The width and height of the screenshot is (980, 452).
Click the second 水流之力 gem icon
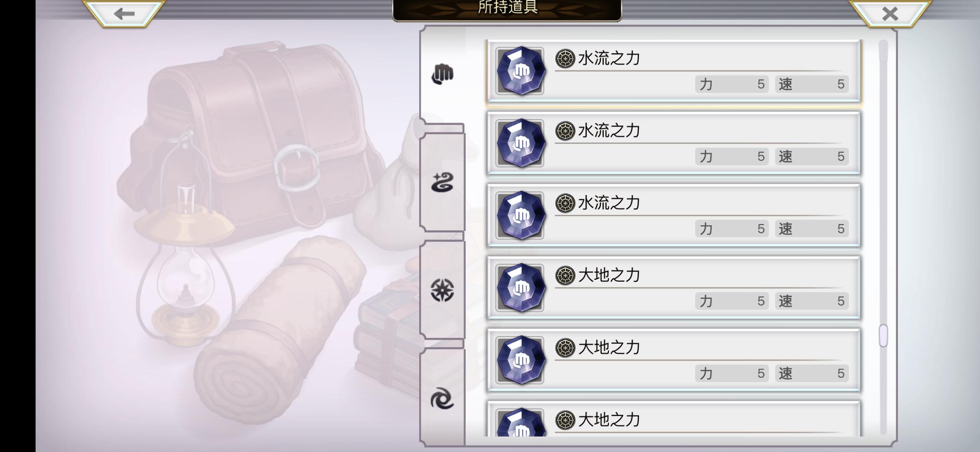click(x=520, y=143)
